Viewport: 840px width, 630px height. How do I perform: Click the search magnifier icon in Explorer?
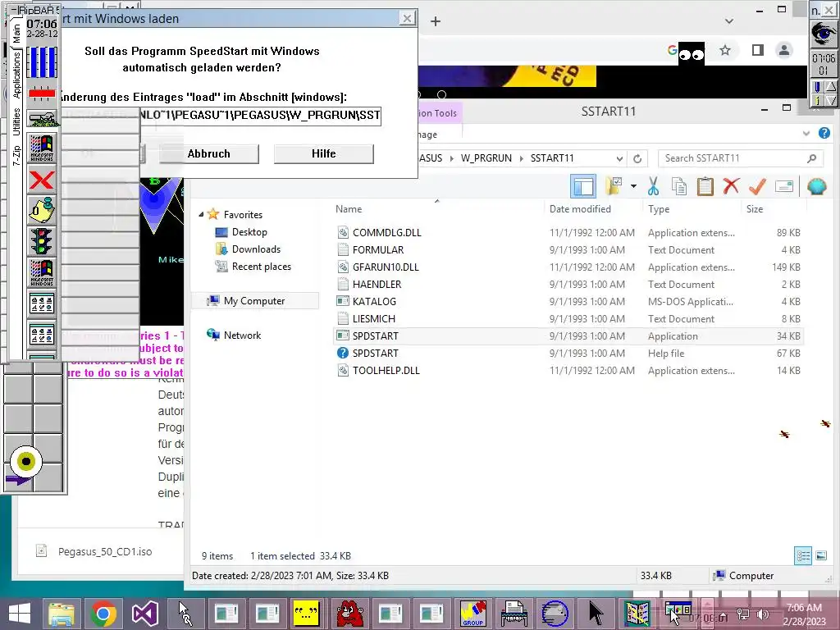point(811,158)
